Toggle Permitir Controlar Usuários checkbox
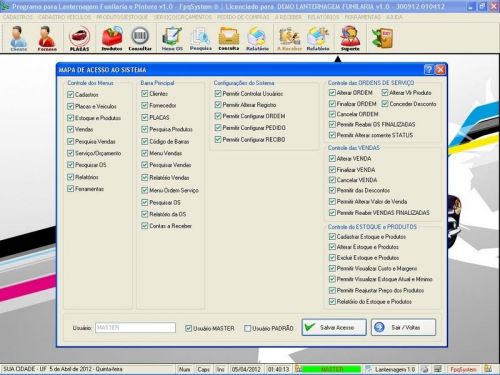This screenshot has width=500, height=375. tap(218, 94)
